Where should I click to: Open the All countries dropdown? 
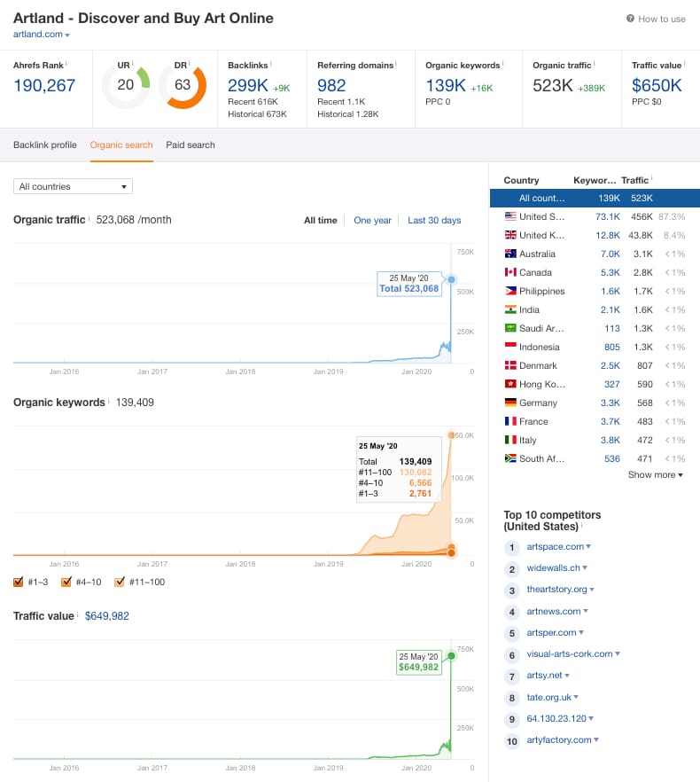pos(73,186)
